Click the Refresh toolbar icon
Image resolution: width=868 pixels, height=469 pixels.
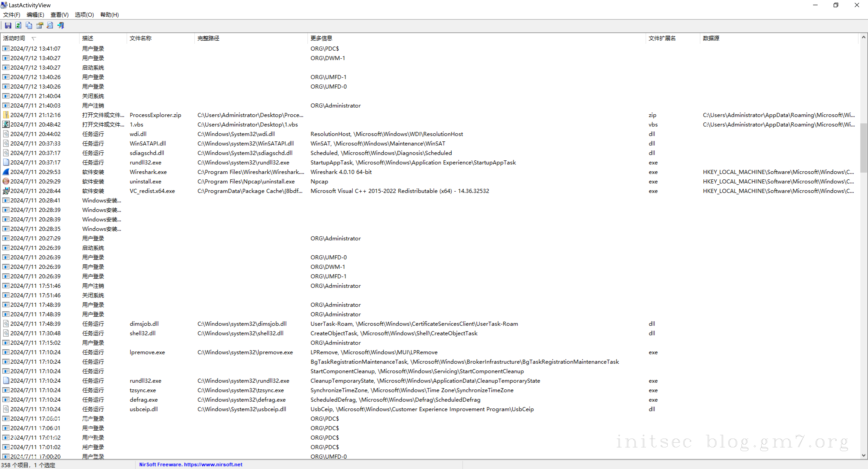point(19,25)
